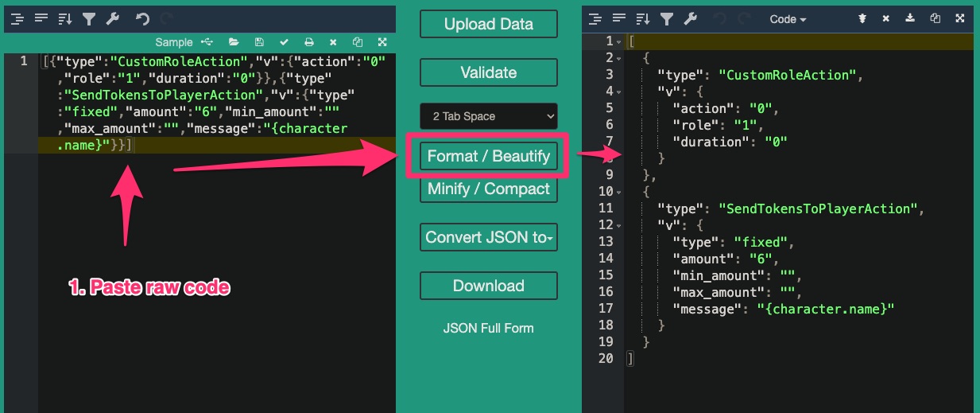The height and width of the screenshot is (413, 980).
Task: Click "role": "1" on output line 6
Action: pos(719,125)
